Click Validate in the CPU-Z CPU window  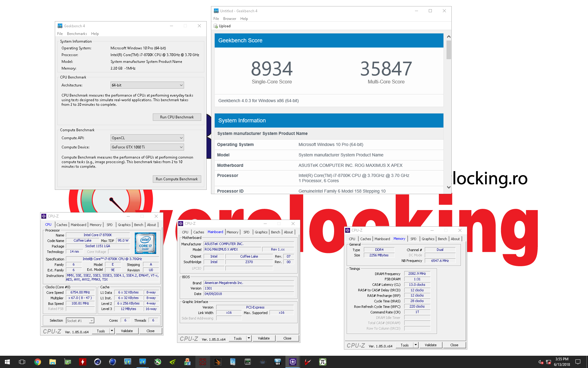pyautogui.click(x=127, y=331)
